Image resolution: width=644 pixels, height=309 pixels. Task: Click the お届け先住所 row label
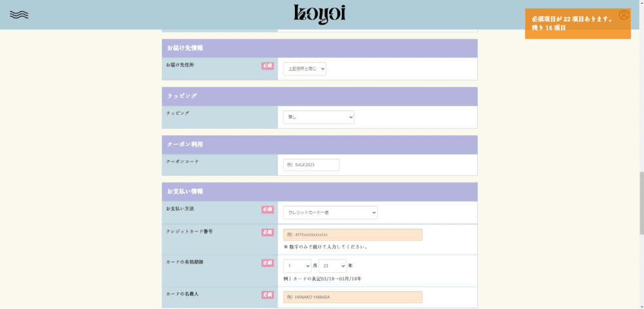pyautogui.click(x=180, y=65)
